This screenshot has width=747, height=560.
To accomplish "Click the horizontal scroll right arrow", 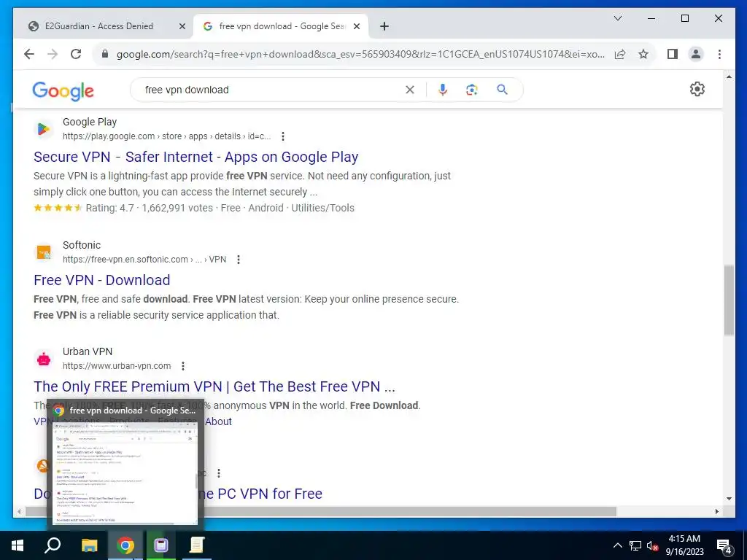I will click(716, 511).
